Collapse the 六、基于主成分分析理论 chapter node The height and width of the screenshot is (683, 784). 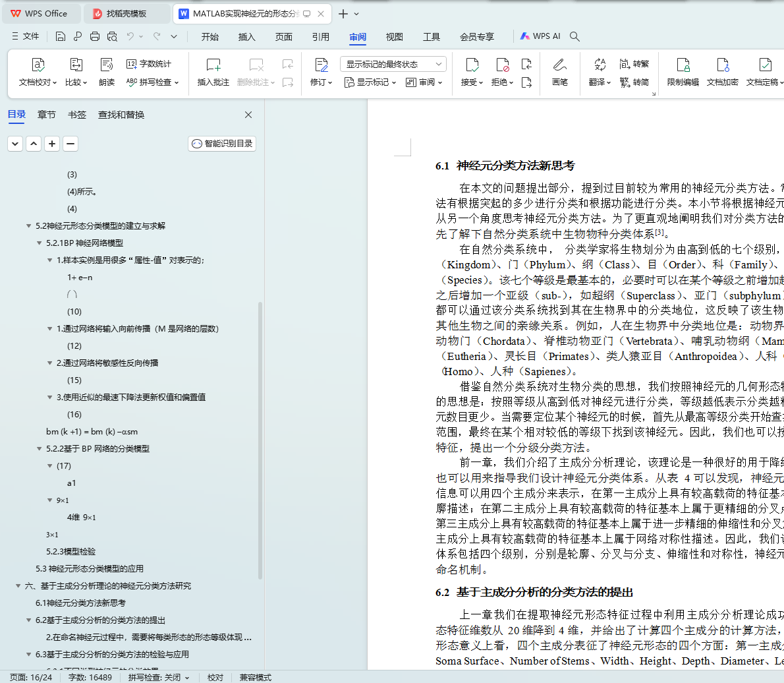click(18, 586)
